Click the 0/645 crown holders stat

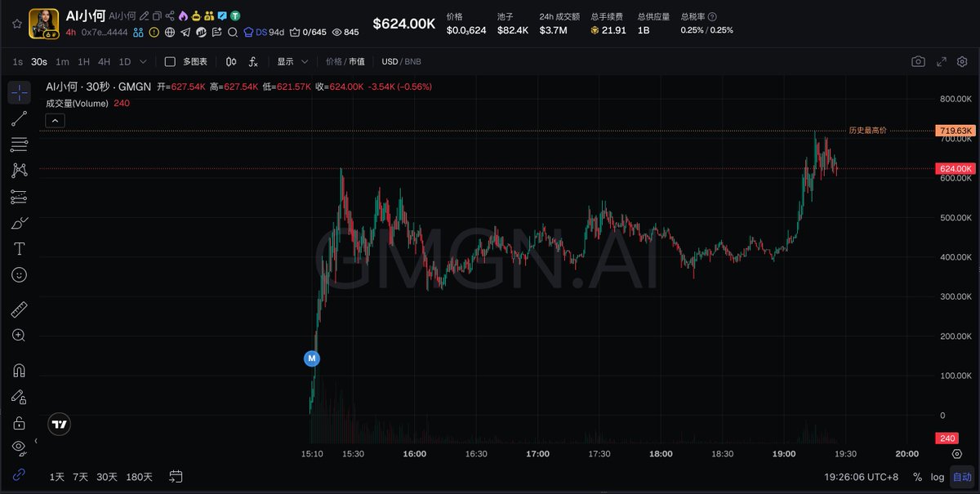click(308, 32)
